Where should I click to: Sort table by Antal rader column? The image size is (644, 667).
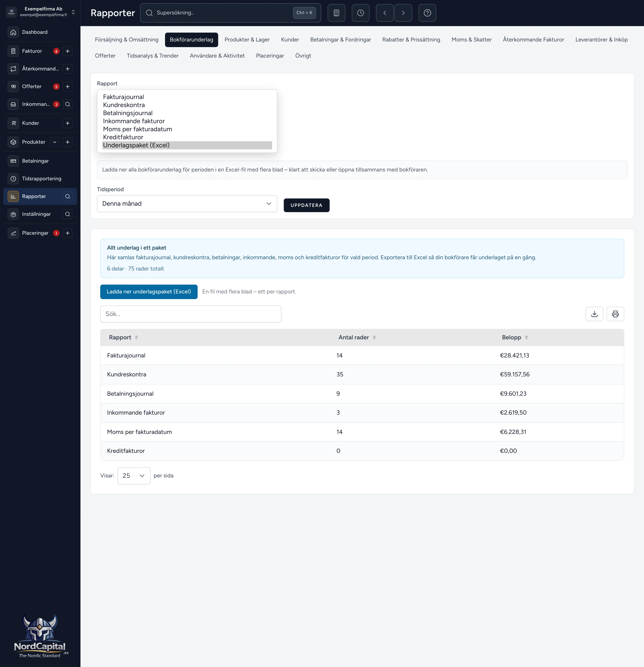[357, 337]
